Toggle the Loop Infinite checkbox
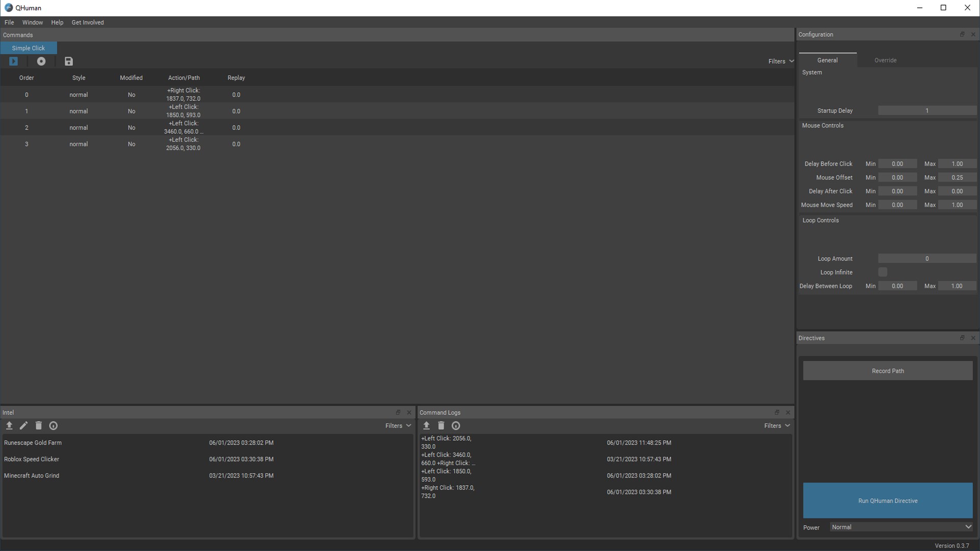Viewport: 980px width, 551px height. (883, 272)
